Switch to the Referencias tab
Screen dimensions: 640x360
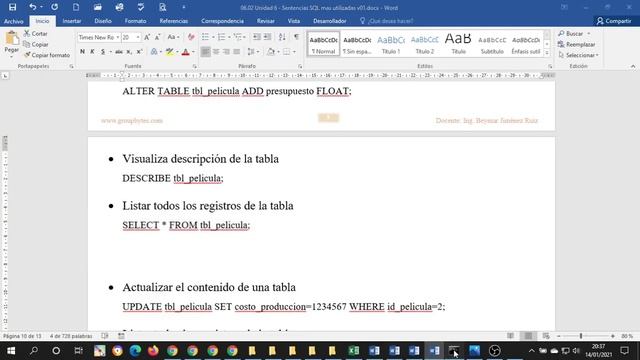pos(173,21)
